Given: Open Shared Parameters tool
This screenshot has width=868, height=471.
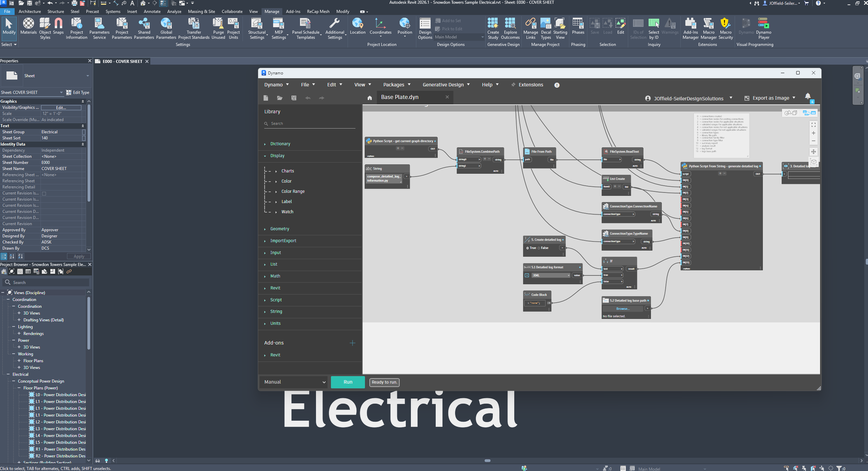Looking at the screenshot, I should (x=144, y=29).
